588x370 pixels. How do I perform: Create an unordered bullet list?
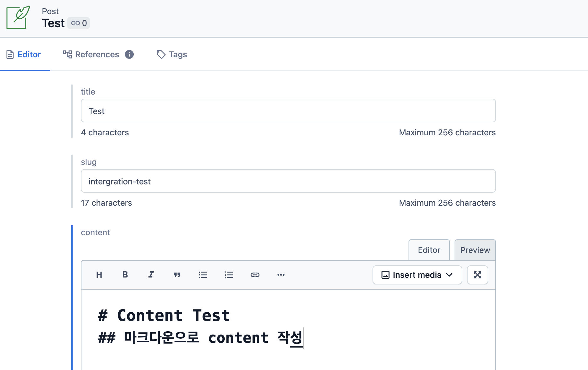tap(203, 275)
